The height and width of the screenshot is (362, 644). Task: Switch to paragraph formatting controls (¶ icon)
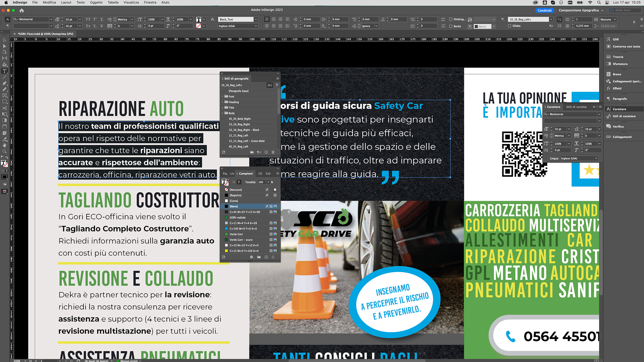[7, 26]
